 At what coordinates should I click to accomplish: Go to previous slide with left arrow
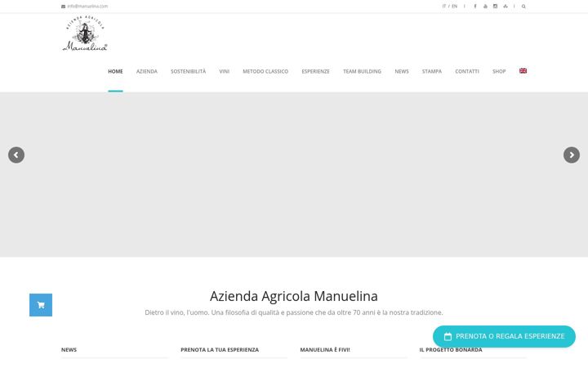point(16,155)
